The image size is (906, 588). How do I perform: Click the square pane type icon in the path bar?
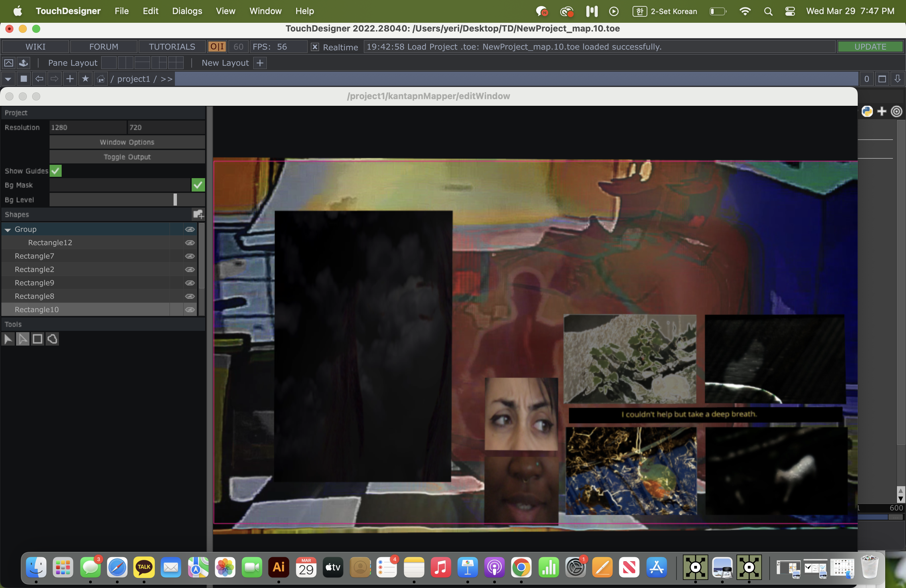[x=23, y=79]
